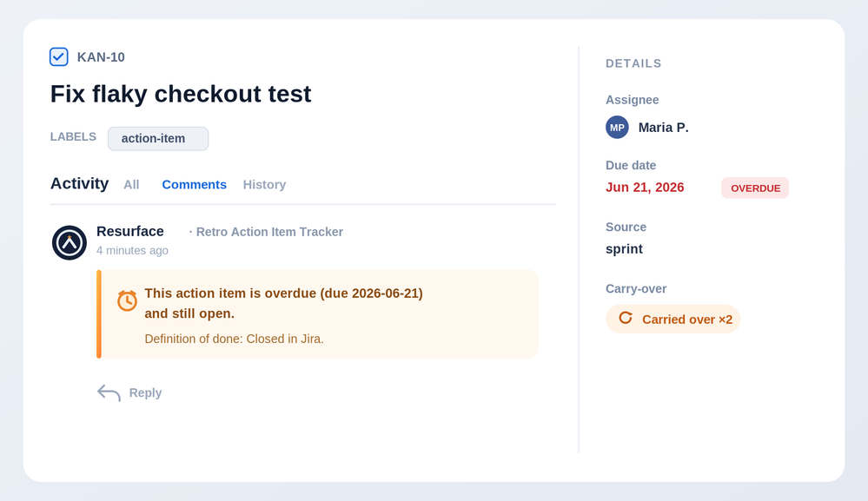
Task: Switch to the Comments activity tab
Action: (195, 185)
